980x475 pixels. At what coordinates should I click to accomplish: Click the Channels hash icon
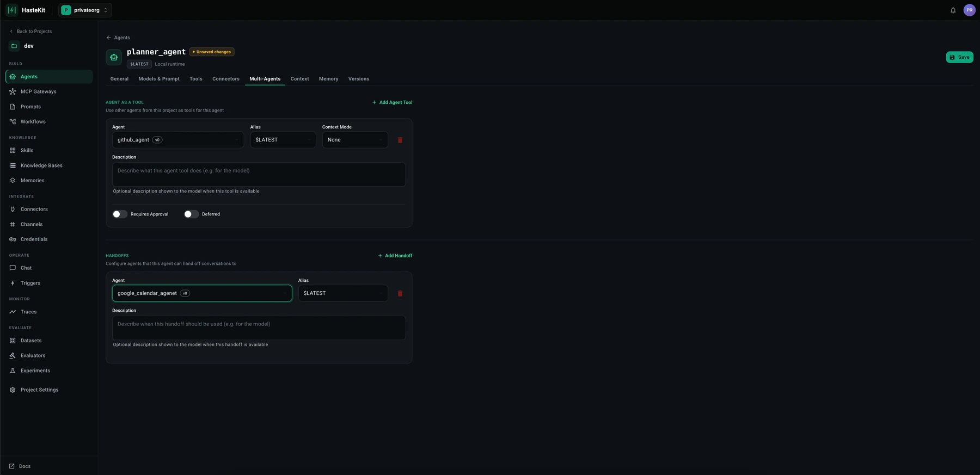pos(13,224)
